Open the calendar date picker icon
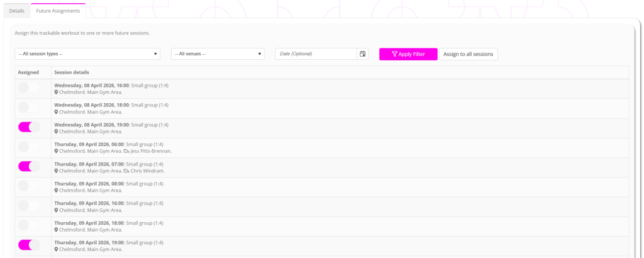The width and height of the screenshot is (644, 258). coord(362,54)
